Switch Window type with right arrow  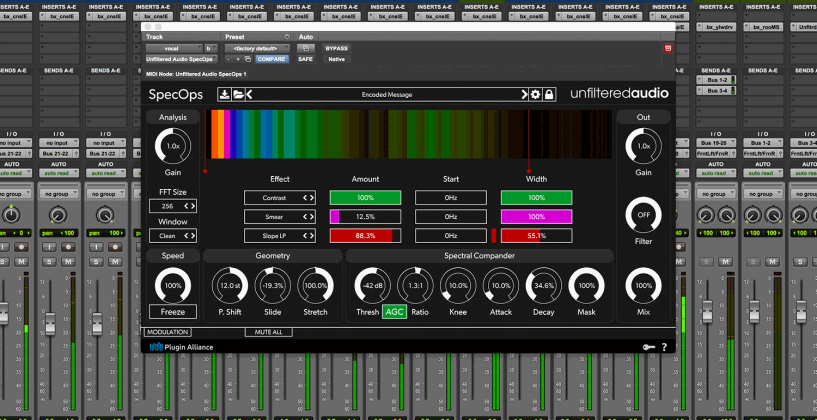193,236
